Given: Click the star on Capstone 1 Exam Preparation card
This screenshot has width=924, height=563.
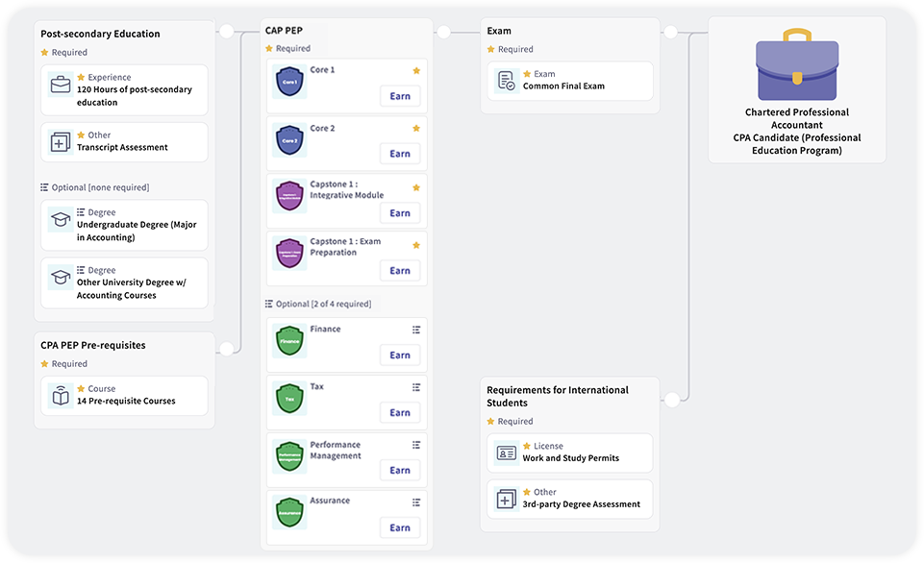Looking at the screenshot, I should 416,246.
